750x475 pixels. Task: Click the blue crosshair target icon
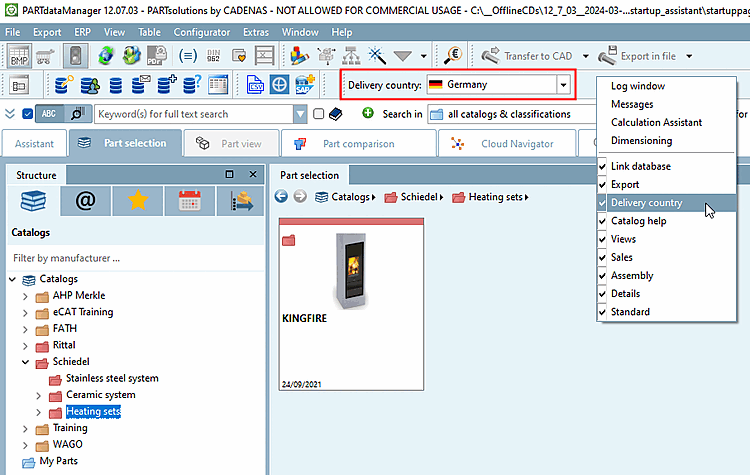(279, 85)
